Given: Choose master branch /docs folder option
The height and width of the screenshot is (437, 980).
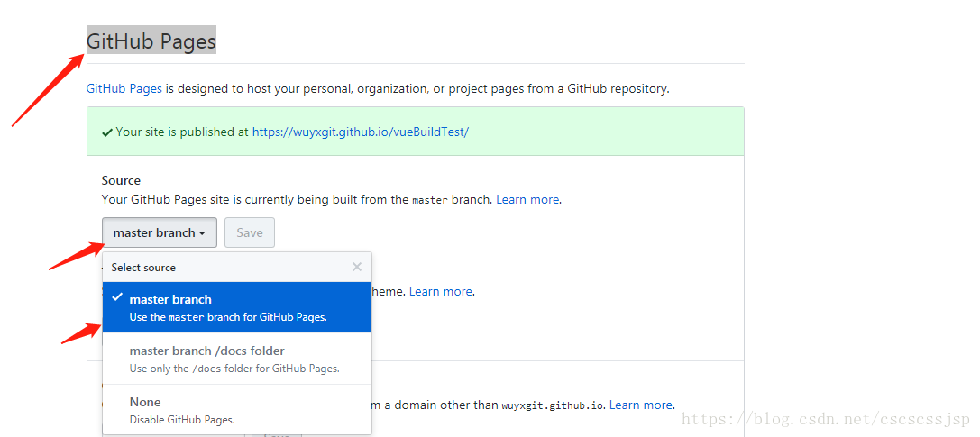Looking at the screenshot, I should tap(237, 359).
